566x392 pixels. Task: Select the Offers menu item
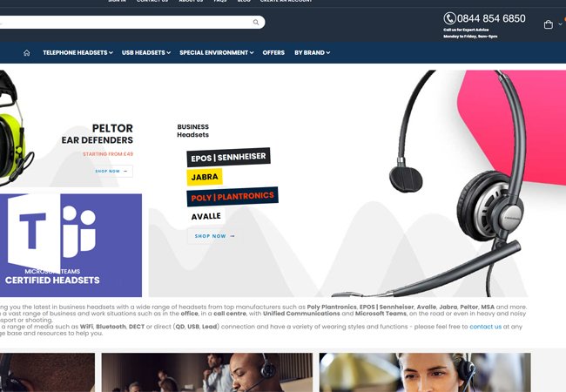pyautogui.click(x=273, y=52)
